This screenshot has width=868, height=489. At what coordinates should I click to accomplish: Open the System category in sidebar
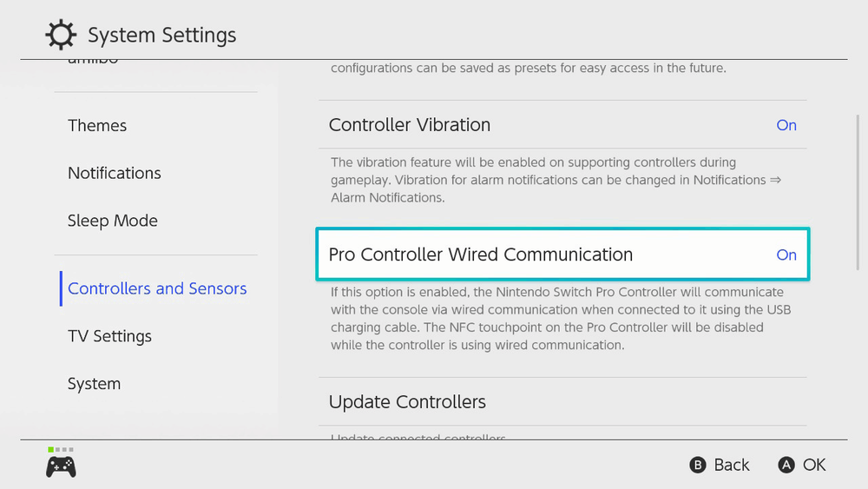(94, 385)
